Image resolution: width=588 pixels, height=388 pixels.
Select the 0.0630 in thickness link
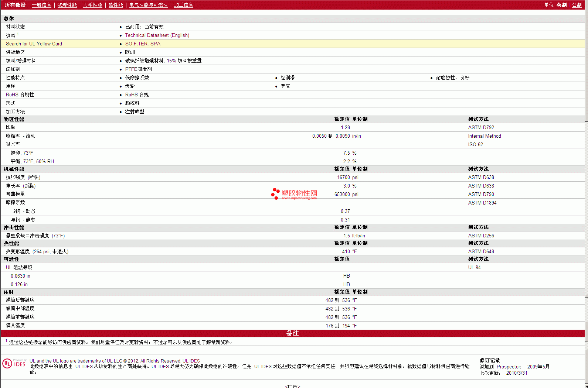point(20,276)
